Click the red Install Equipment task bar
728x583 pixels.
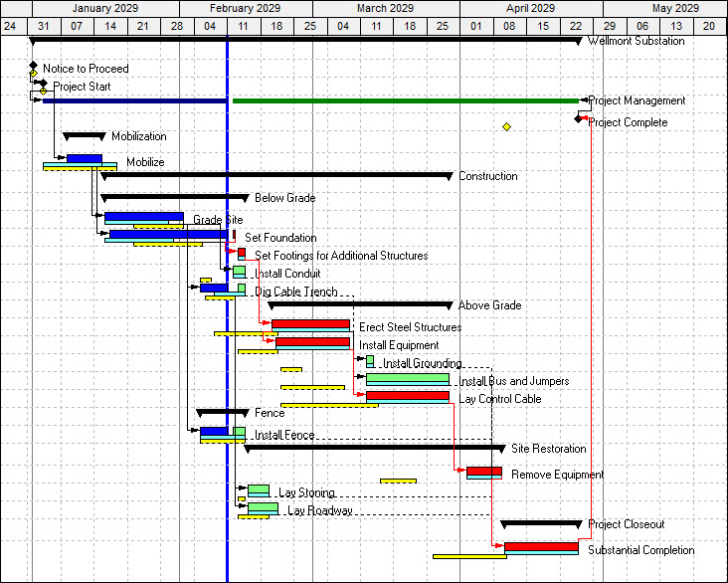tap(312, 341)
